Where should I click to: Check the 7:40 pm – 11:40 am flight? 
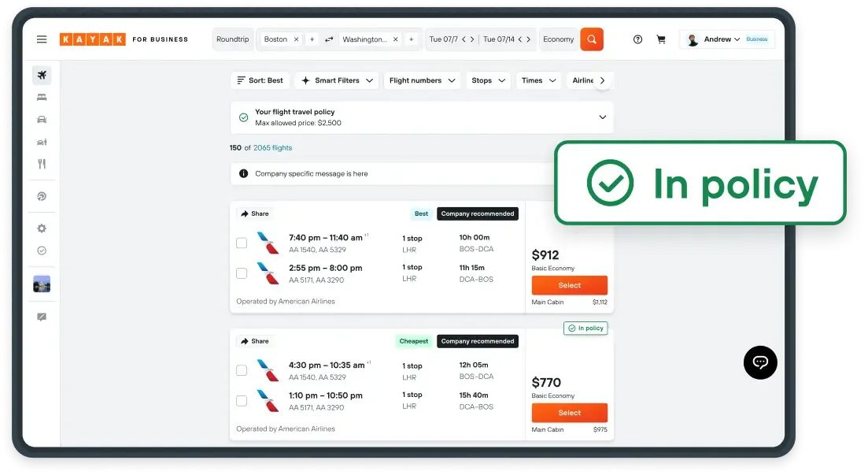coord(242,243)
